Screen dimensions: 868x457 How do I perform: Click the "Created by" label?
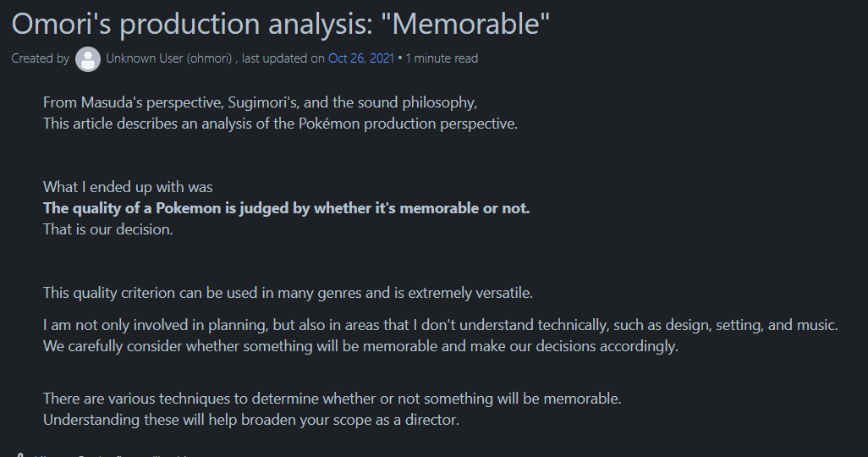41,58
